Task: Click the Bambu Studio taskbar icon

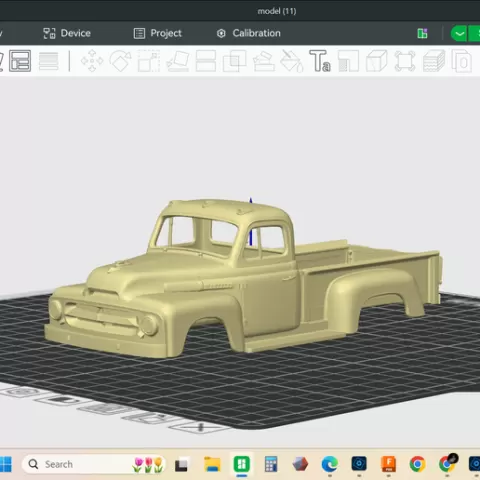Action: pyautogui.click(x=242, y=464)
